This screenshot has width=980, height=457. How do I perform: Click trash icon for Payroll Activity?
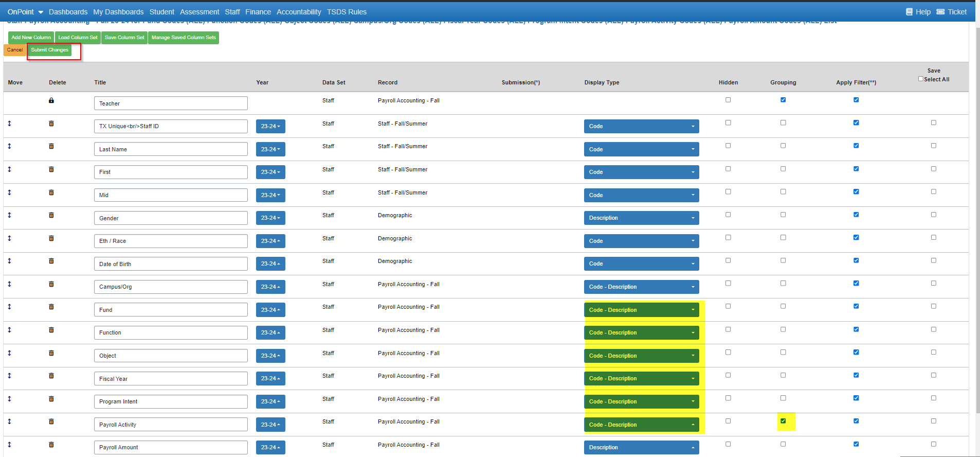click(x=51, y=421)
